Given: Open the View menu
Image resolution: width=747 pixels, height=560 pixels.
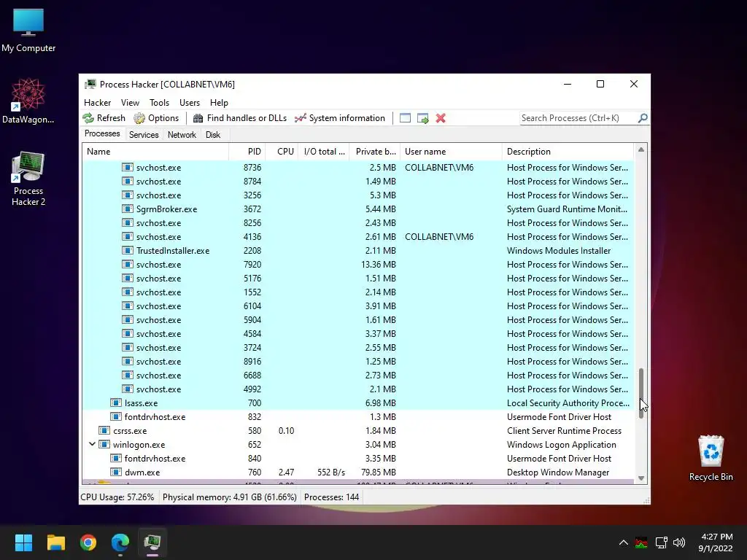Looking at the screenshot, I should [130, 103].
